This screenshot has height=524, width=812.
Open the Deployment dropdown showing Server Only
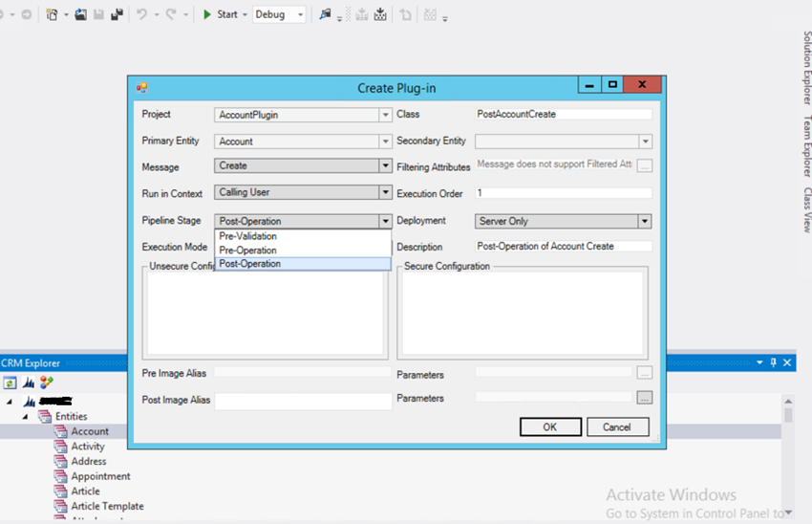[x=645, y=221]
